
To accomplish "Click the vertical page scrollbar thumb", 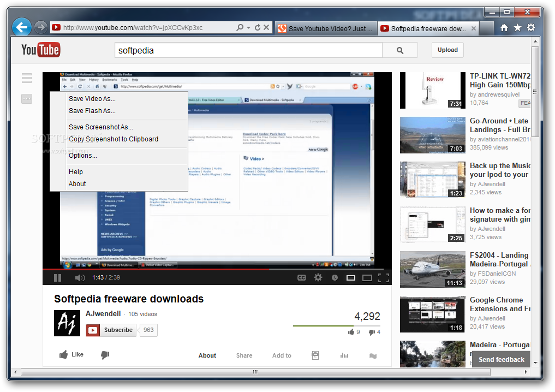I will (535, 91).
